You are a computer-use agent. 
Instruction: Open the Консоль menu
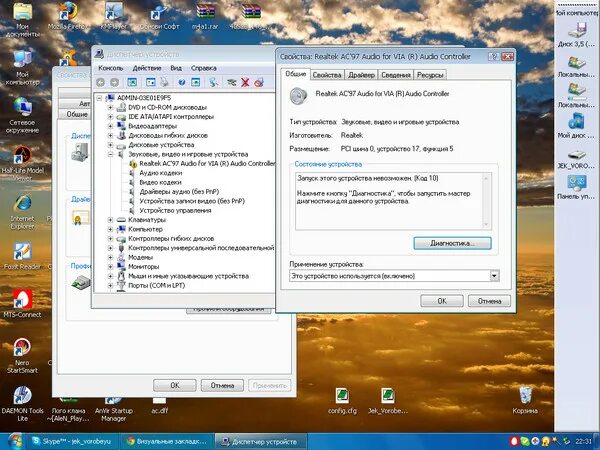111,68
